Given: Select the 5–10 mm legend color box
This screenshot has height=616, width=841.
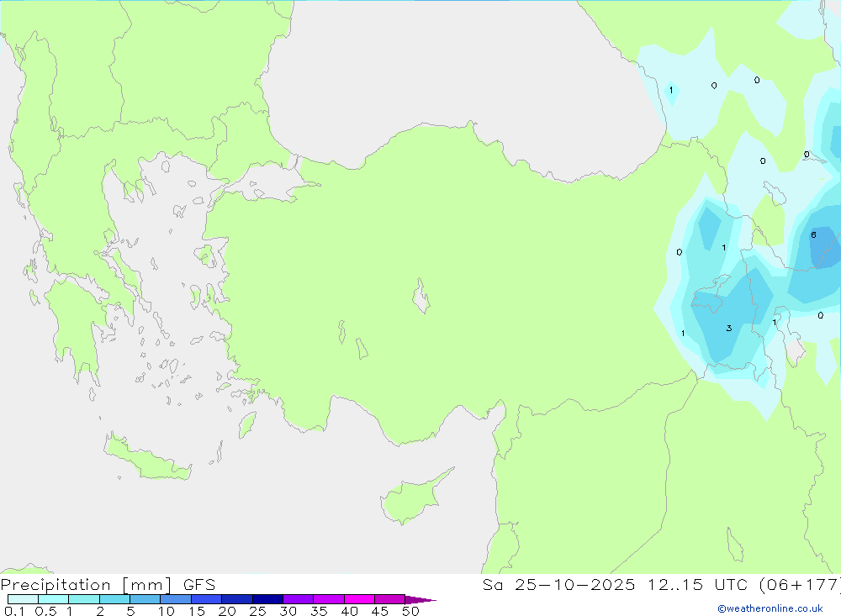Looking at the screenshot, I should point(145,599).
